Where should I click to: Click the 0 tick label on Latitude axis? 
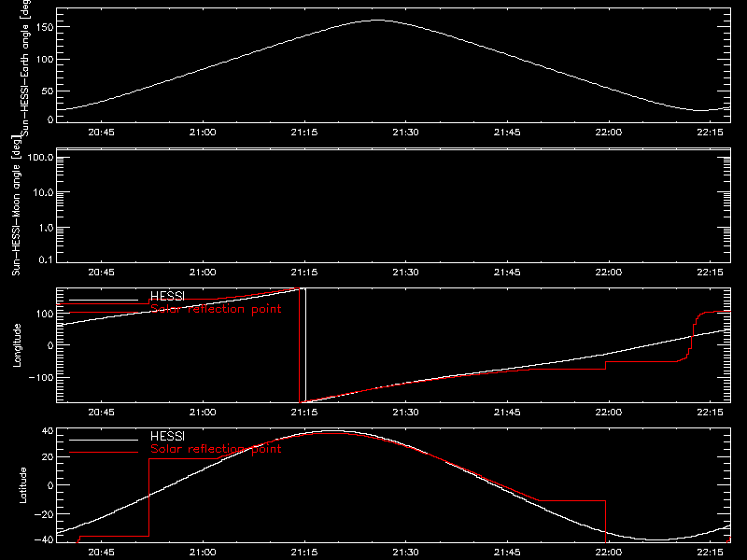[50, 485]
